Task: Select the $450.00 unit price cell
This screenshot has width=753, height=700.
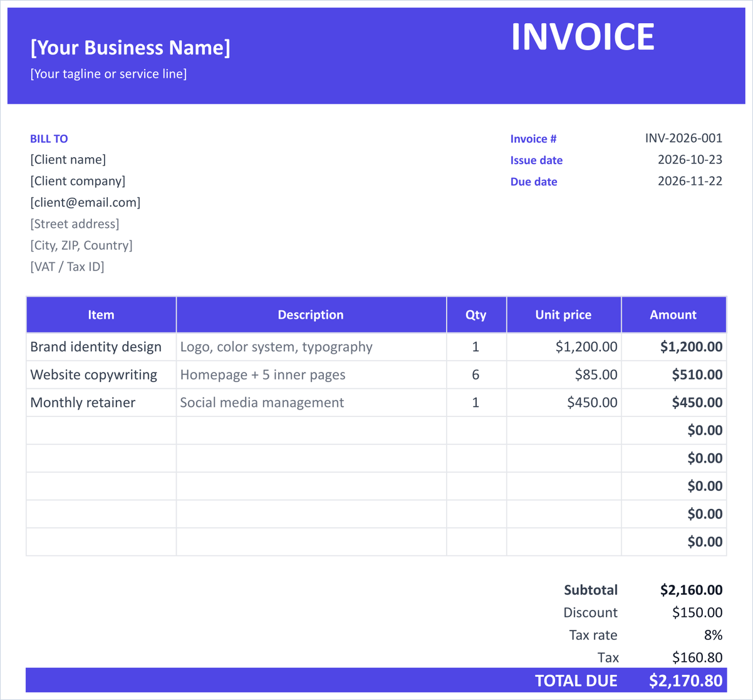Action: coord(564,403)
